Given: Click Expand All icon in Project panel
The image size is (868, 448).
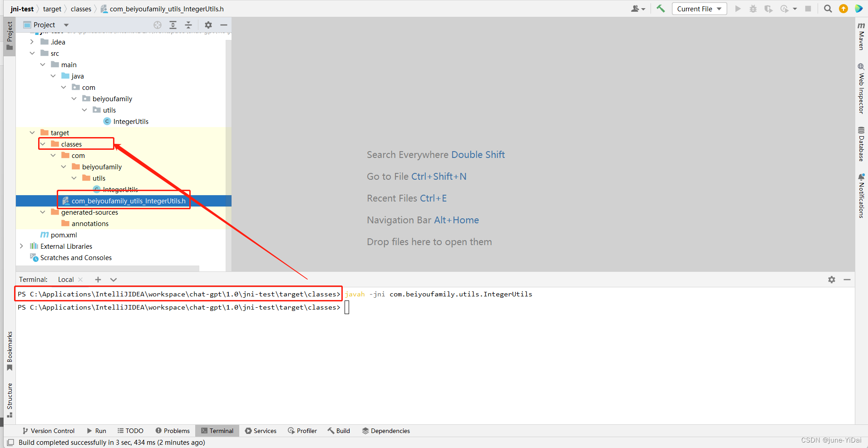Looking at the screenshot, I should click(x=173, y=25).
